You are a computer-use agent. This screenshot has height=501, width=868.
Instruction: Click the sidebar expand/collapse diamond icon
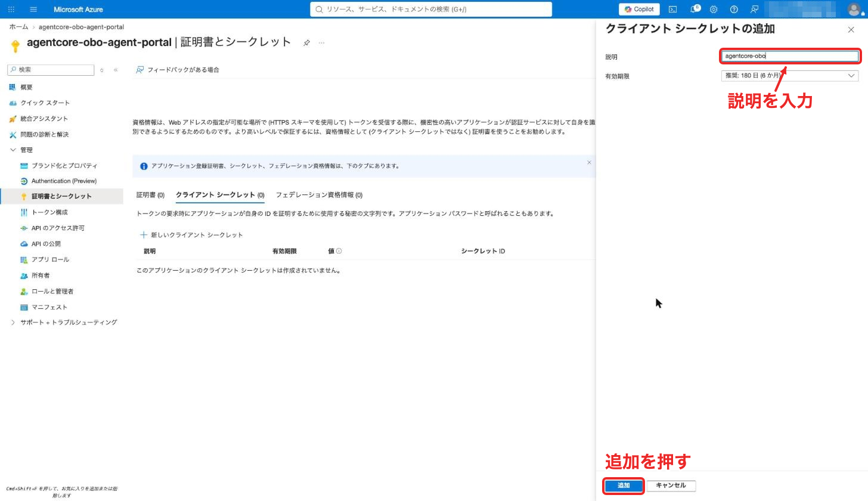pyautogui.click(x=102, y=70)
